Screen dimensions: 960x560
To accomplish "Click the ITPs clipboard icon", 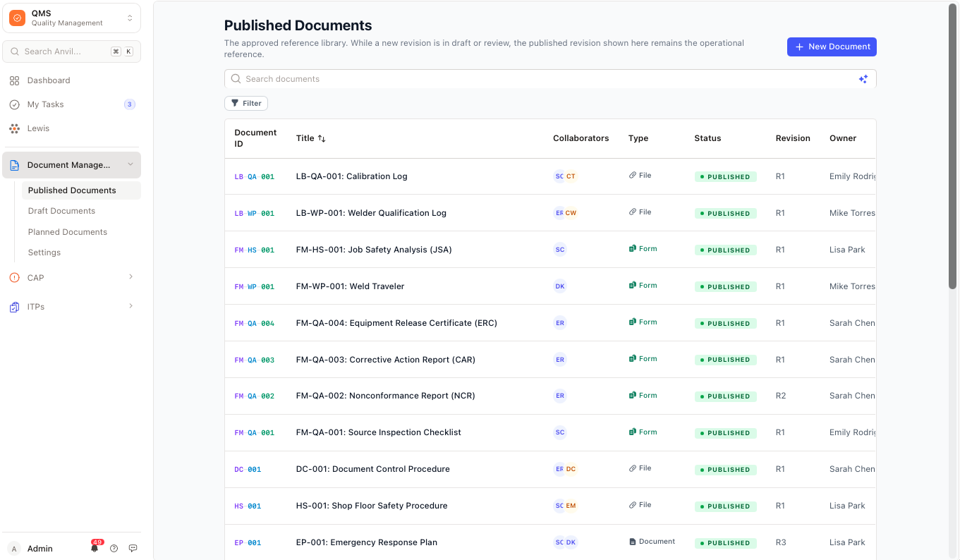I will click(14, 307).
